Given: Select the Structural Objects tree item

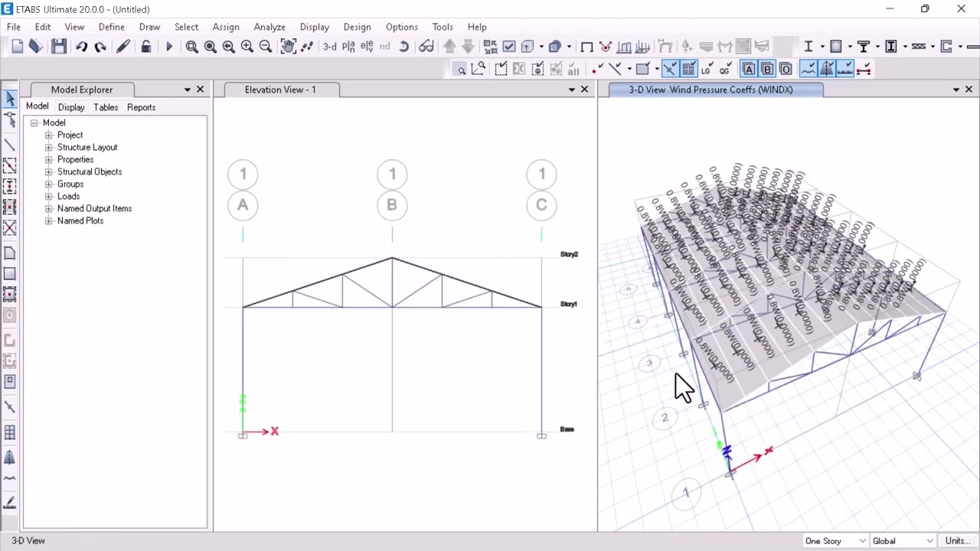Looking at the screenshot, I should (x=90, y=172).
